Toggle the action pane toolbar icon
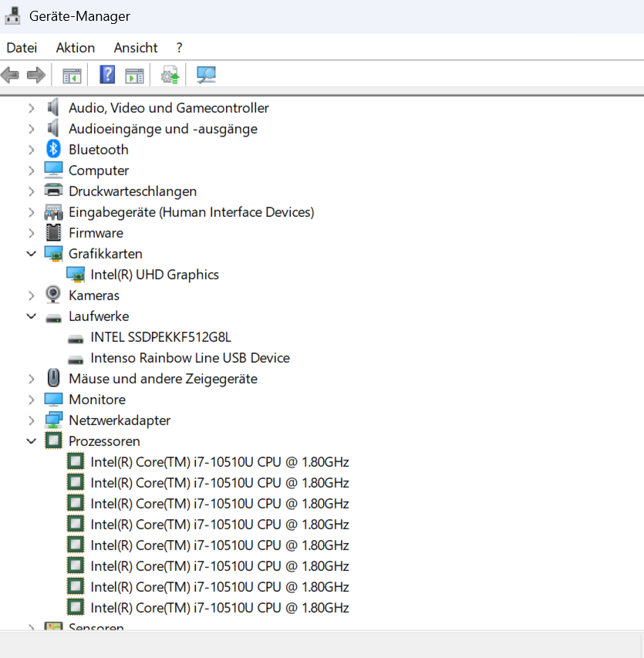 pyautogui.click(x=134, y=76)
